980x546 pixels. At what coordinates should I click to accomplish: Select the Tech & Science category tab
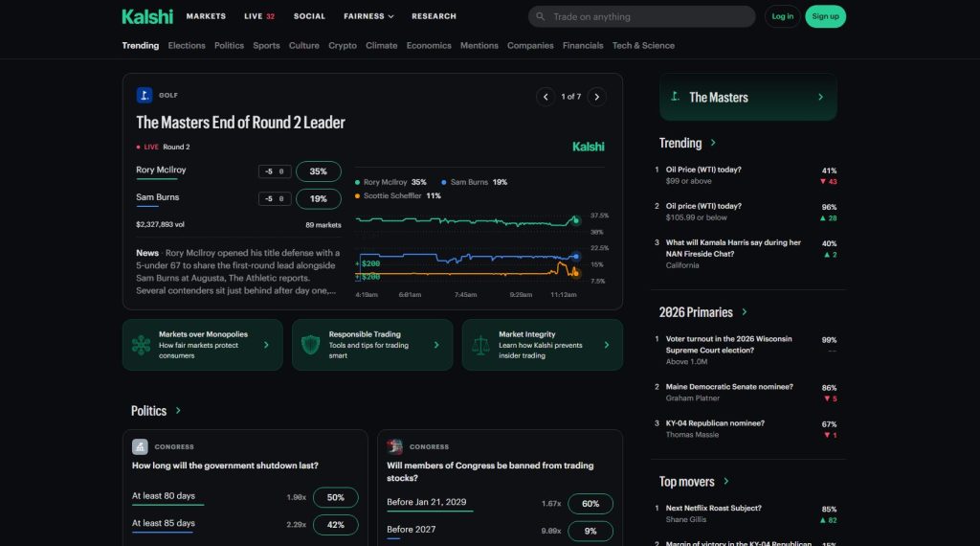(x=643, y=46)
